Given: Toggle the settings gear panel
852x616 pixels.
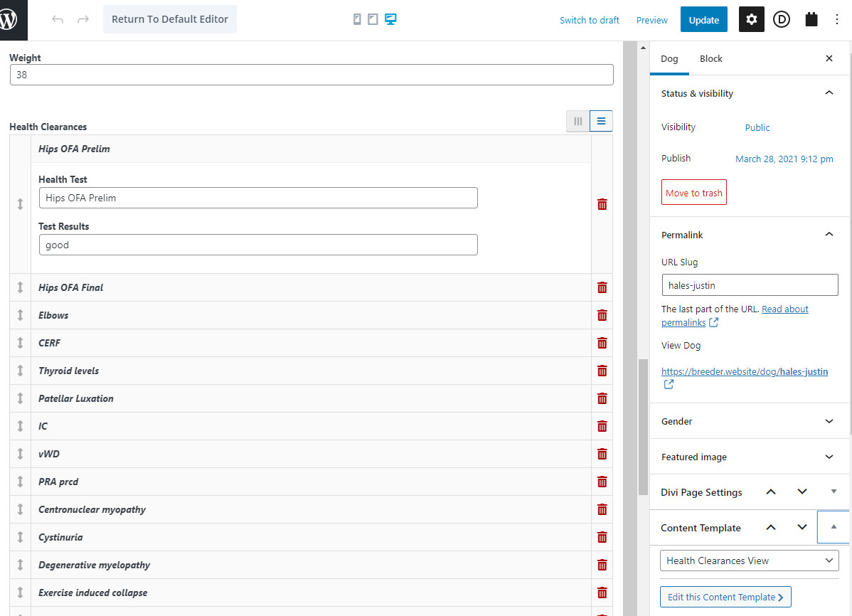Looking at the screenshot, I should 752,20.
